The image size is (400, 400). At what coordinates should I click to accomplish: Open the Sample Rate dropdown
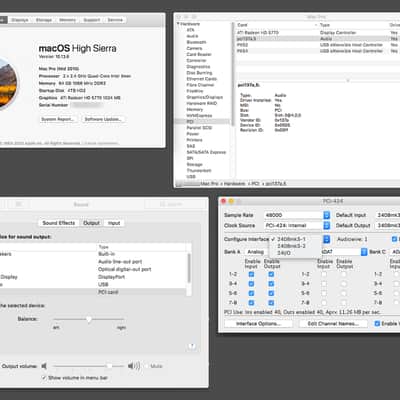(x=297, y=215)
